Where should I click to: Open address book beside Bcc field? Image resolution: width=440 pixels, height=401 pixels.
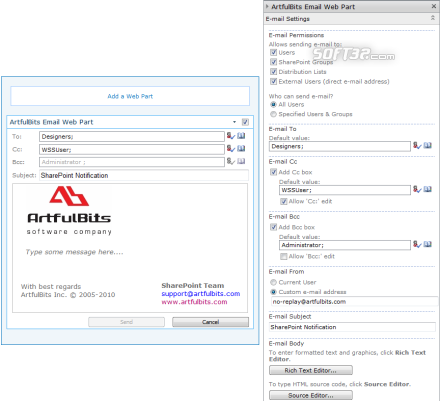[241, 161]
